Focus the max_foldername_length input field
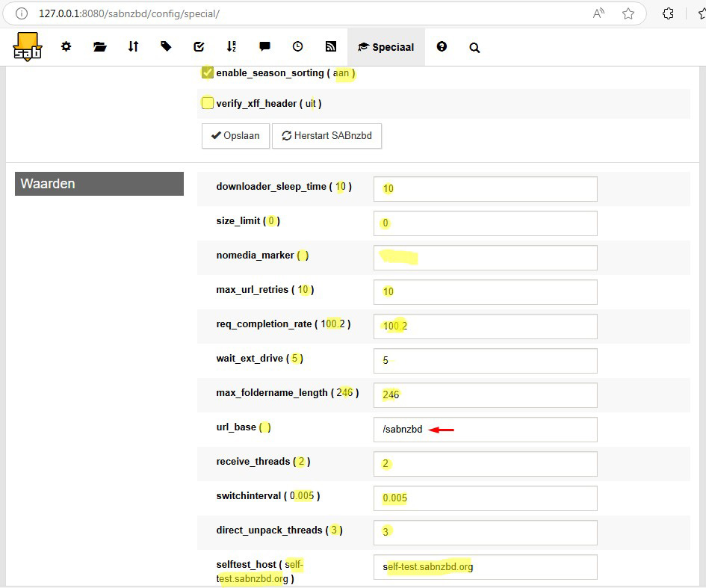Screen dimensions: 706x588 click(x=486, y=394)
